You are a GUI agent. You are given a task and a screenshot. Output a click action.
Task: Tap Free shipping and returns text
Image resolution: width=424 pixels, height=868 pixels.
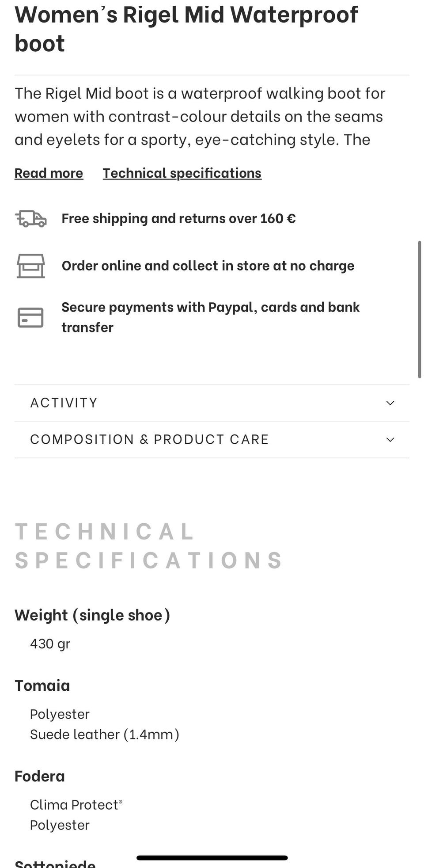coord(178,219)
